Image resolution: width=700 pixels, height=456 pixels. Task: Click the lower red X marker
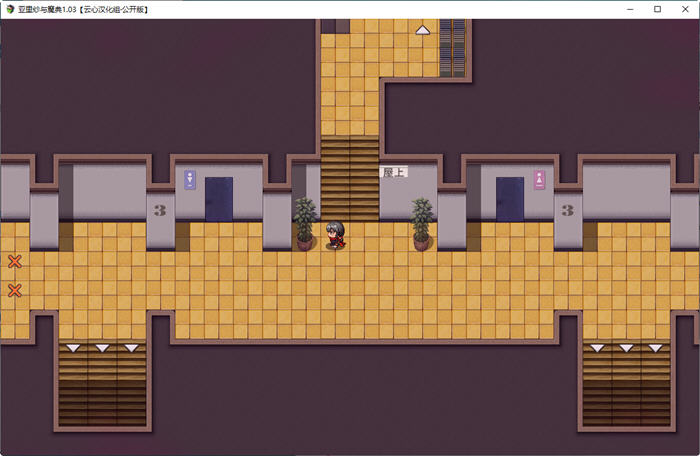[15, 291]
